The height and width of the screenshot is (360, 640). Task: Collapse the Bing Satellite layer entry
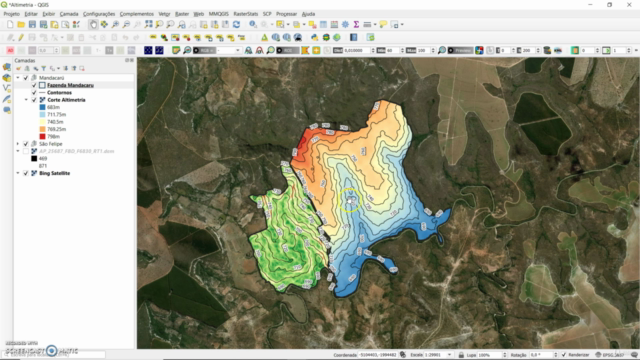point(18,173)
